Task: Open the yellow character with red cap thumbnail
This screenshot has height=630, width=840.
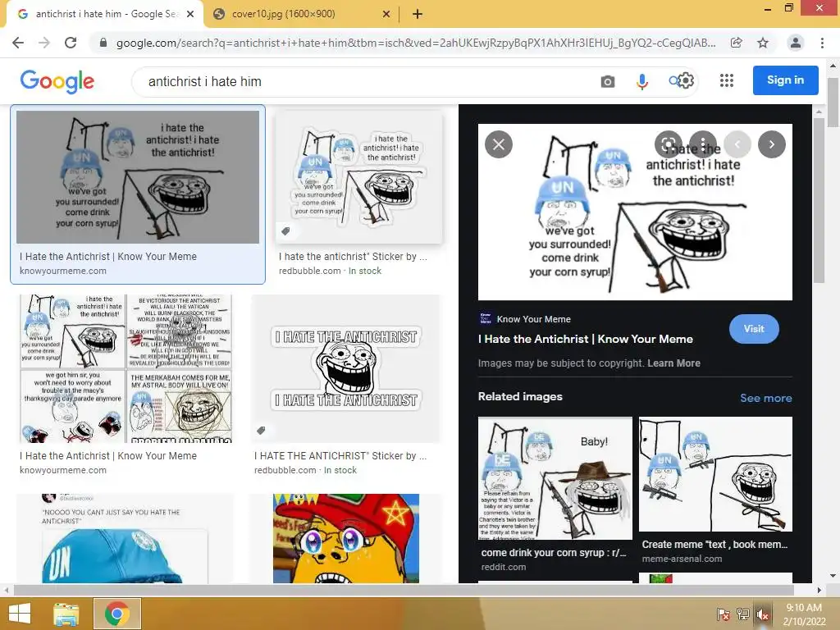Action: click(346, 538)
